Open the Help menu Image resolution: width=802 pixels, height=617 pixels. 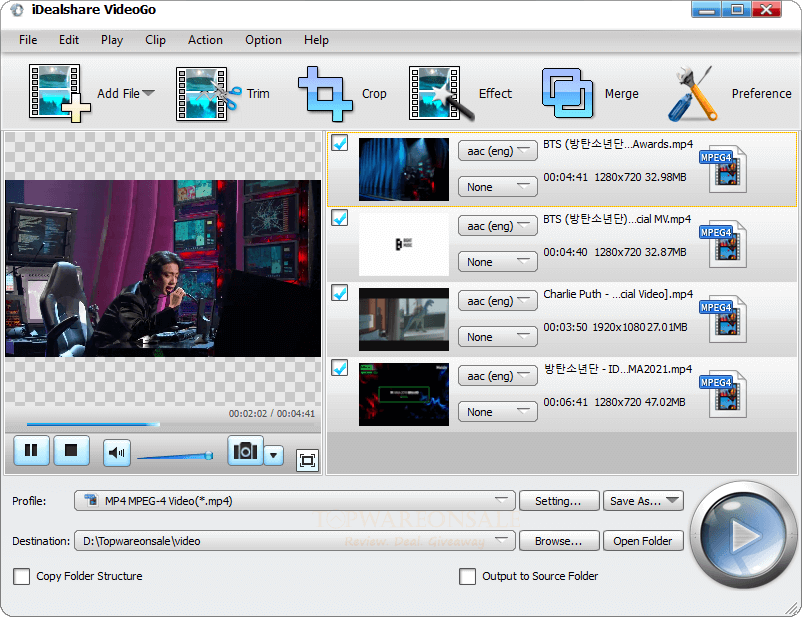click(x=316, y=40)
